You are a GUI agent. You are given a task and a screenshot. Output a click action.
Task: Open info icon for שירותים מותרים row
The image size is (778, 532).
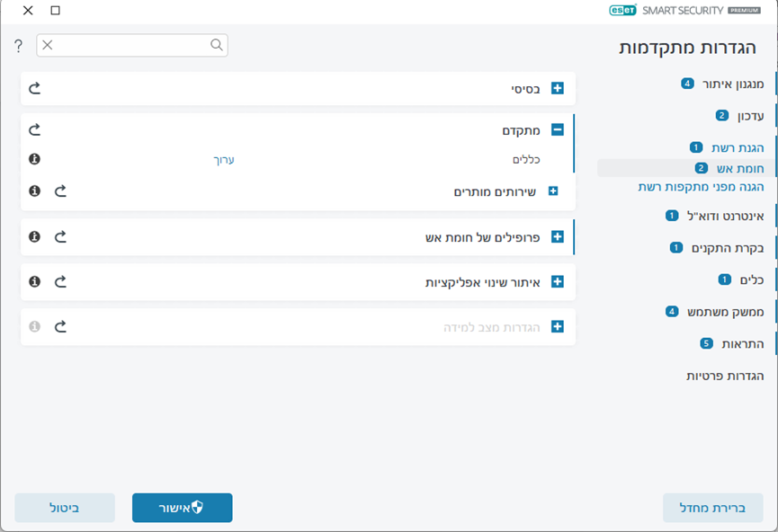pos(34,191)
